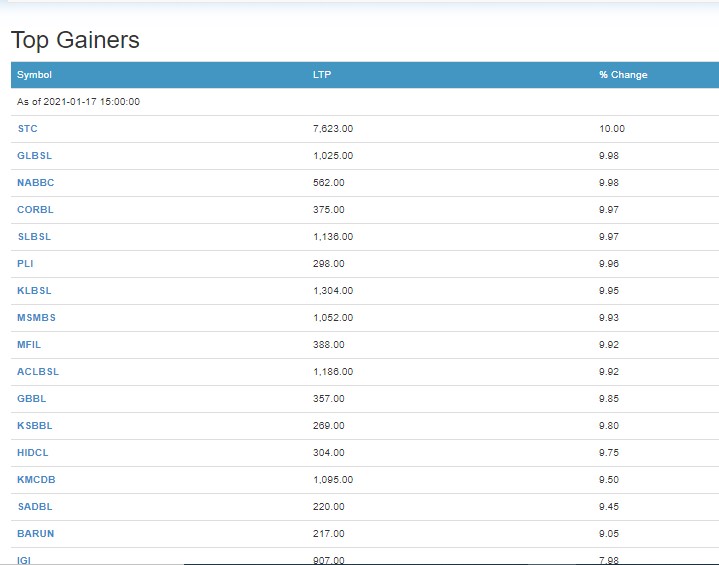Click the KMCDB symbol link
This screenshot has height=565, width=719.
[x=36, y=480]
